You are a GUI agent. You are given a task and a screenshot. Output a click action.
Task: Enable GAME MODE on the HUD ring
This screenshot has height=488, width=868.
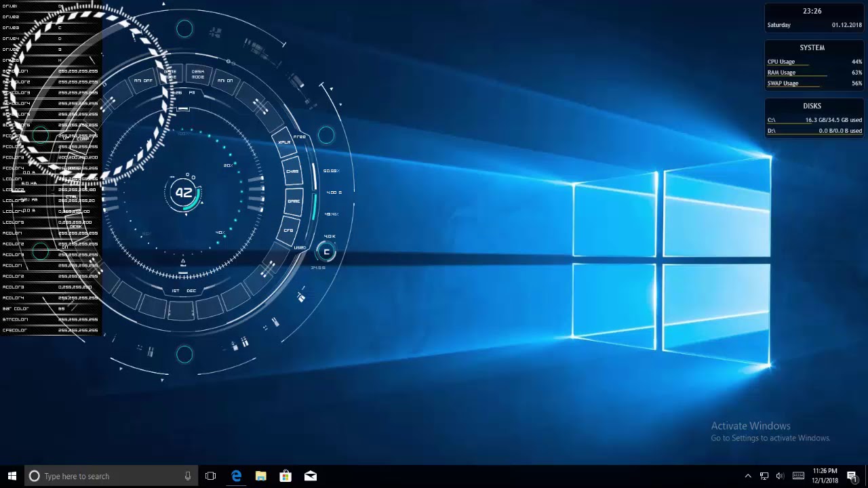click(x=170, y=74)
